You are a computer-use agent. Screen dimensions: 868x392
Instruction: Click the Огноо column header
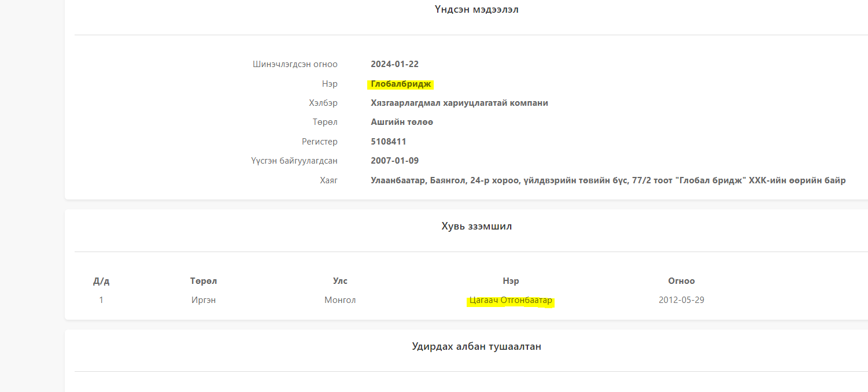pos(681,281)
